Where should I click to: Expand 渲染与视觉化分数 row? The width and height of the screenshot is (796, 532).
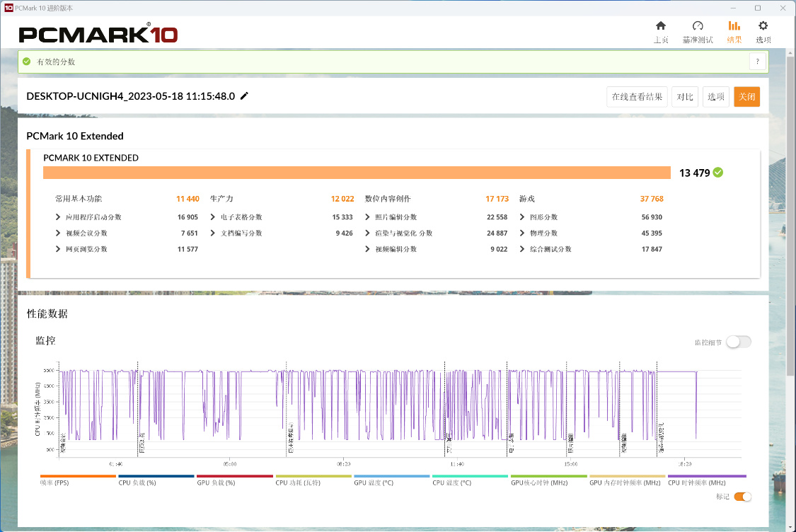pyautogui.click(x=367, y=233)
